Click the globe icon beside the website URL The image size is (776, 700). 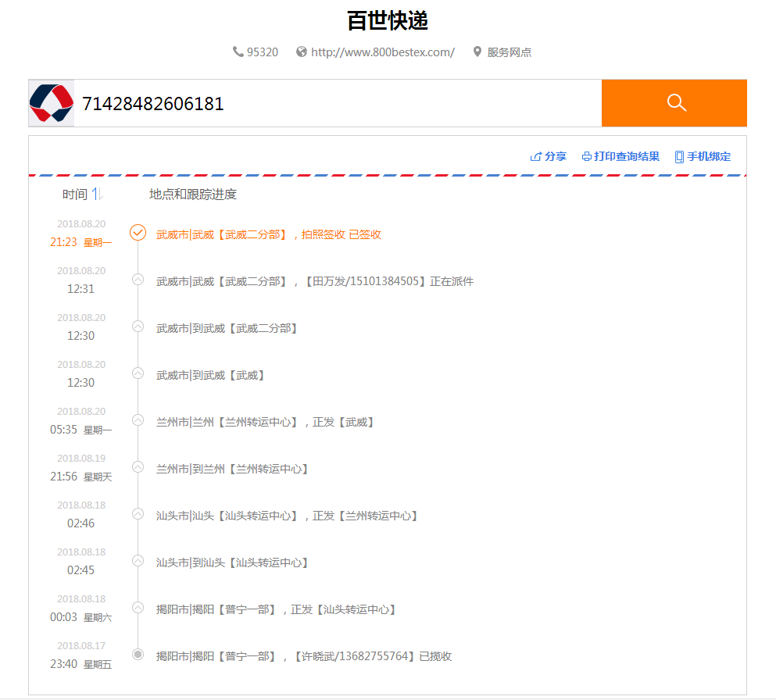pyautogui.click(x=302, y=52)
